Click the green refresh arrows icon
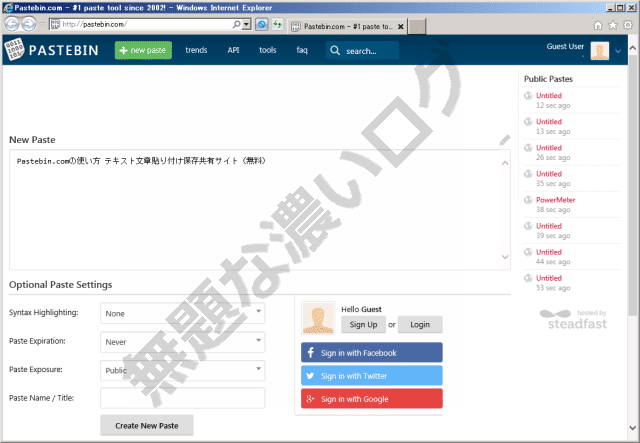The height and width of the screenshot is (443, 640). 278,24
